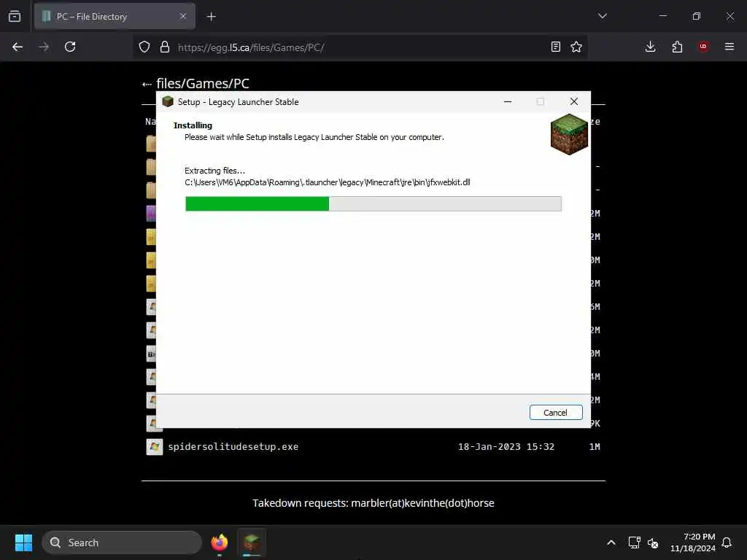Show hidden system tray icons
The height and width of the screenshot is (560, 747).
611,542
